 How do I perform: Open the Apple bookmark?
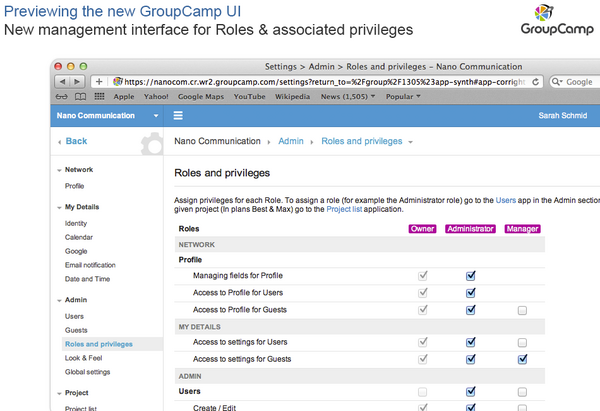tap(124, 96)
